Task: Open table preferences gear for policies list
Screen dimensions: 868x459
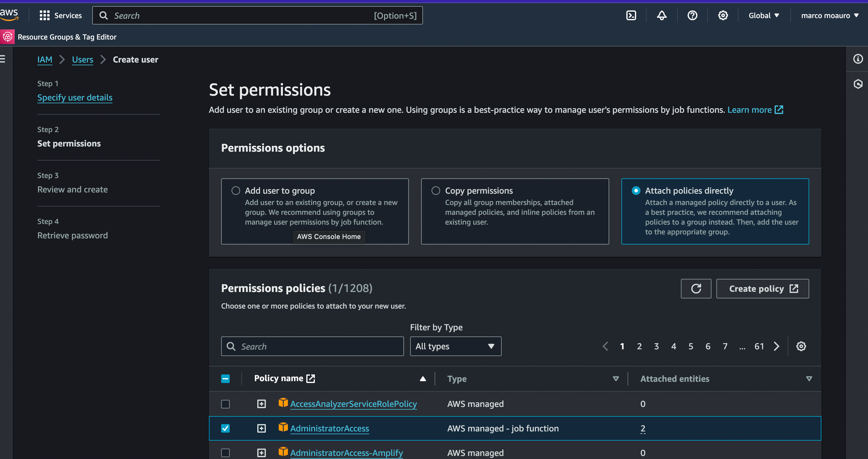Action: coord(801,346)
